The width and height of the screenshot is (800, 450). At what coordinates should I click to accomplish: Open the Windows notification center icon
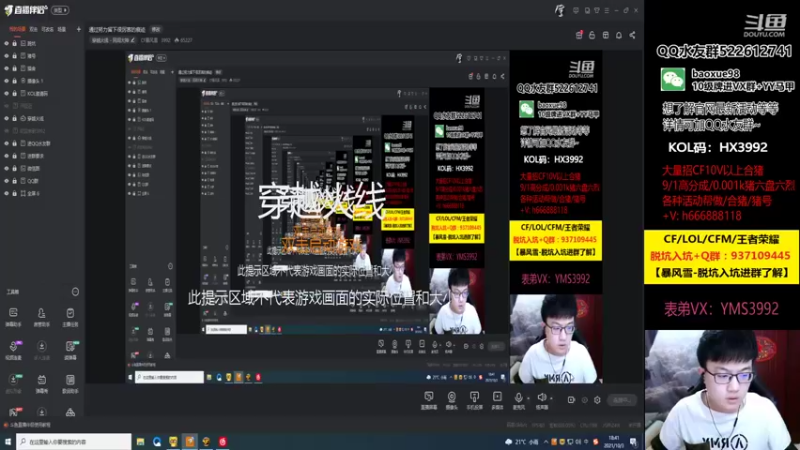coord(633,442)
